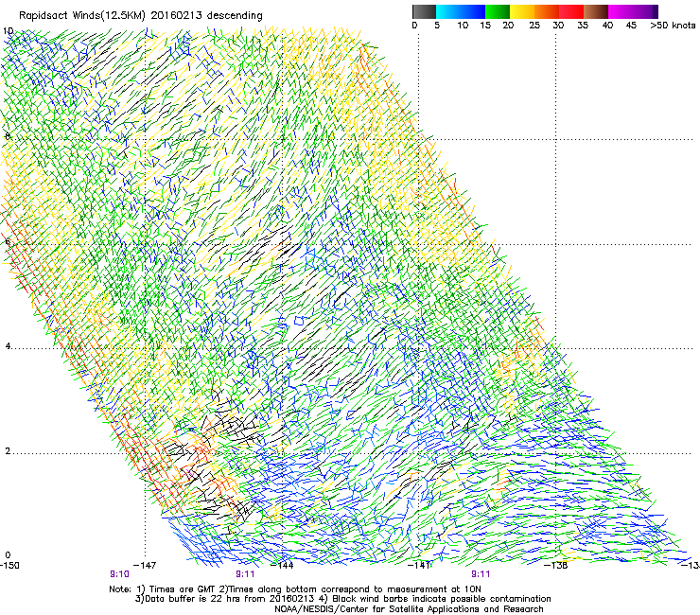Click the latitude axis label '4'
Viewport: 700px width, 615px height.
(x=8, y=346)
